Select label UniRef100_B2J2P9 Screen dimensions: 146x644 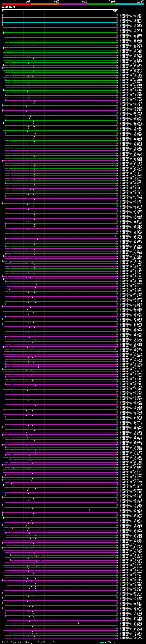(x=131, y=60)
